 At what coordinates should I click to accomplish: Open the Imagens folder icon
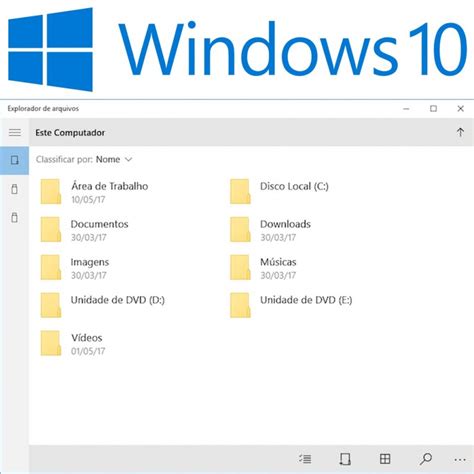tap(51, 267)
